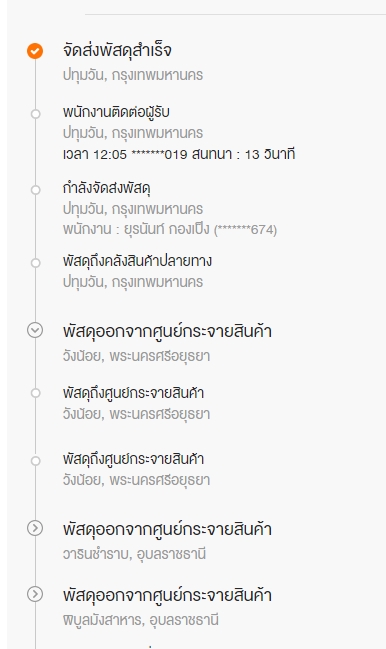
Task: Select the กำลังจัดส่งพัสดุ status title
Action: (x=107, y=188)
